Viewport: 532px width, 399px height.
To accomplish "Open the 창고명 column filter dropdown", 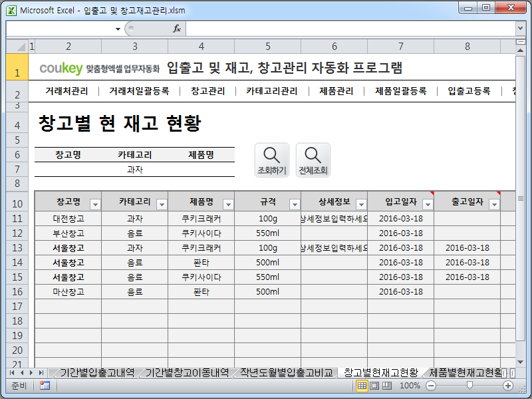I will point(95,204).
